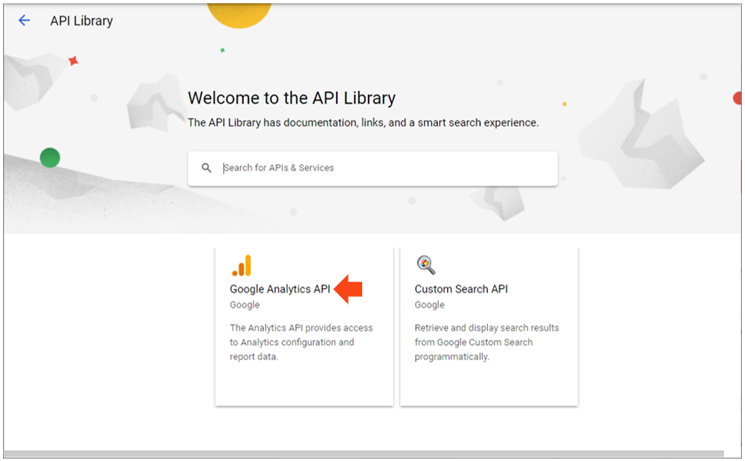745x461 pixels.
Task: Click the green circle decoration
Action: 50,157
